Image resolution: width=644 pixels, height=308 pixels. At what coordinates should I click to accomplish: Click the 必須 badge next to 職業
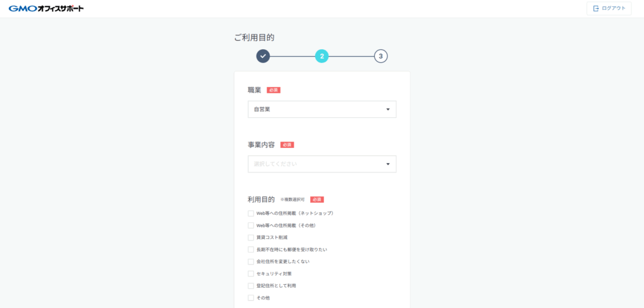click(274, 90)
